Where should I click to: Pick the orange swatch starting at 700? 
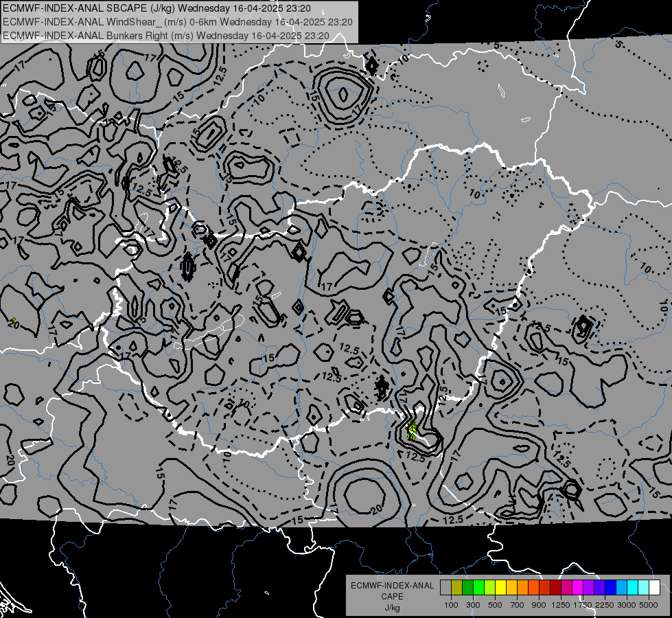[522, 588]
